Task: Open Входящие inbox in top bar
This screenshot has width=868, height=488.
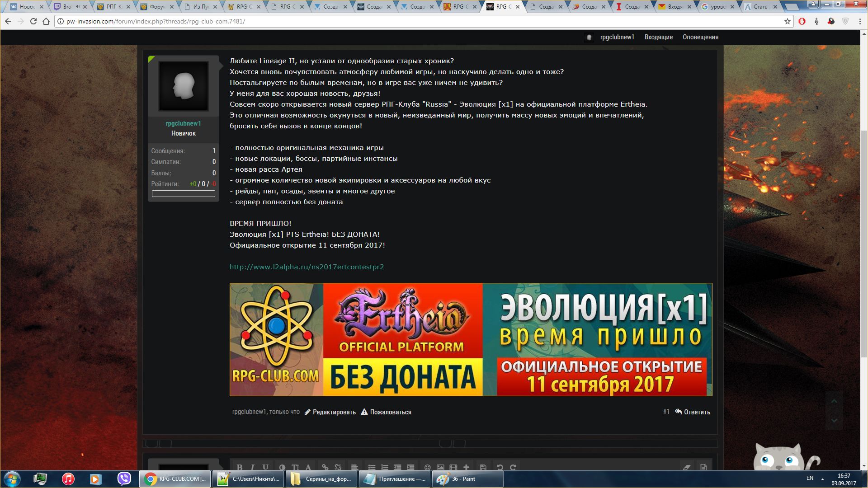Action: pyautogui.click(x=658, y=37)
